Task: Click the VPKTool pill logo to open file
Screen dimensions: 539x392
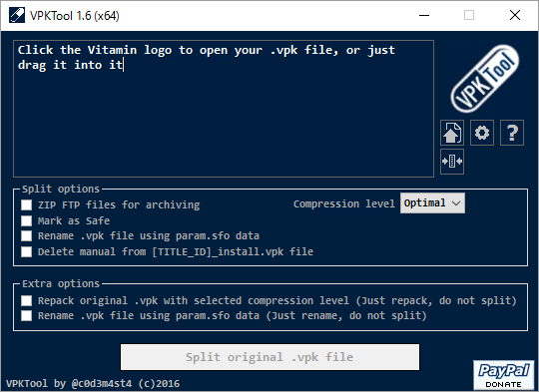Action: pos(485,79)
